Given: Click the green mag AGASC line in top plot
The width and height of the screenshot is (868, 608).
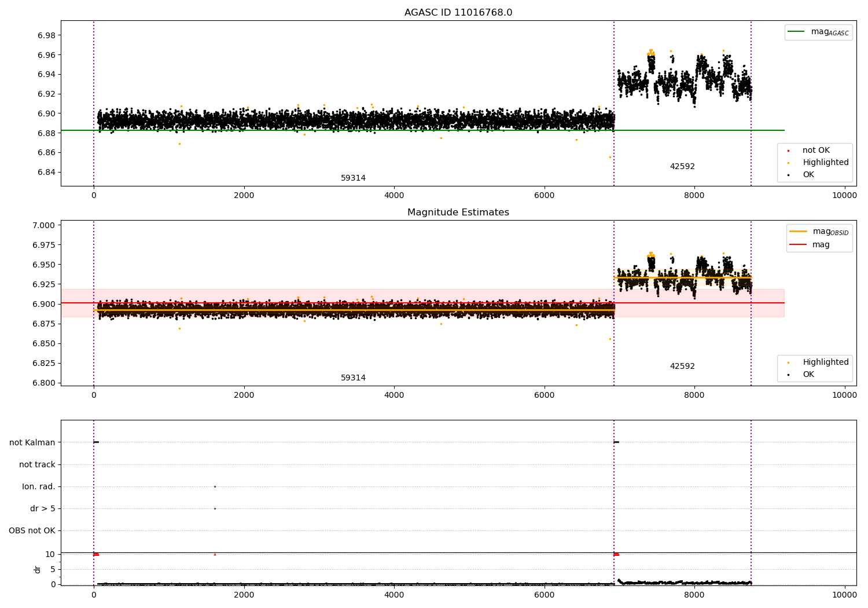Looking at the screenshot, I should click(x=422, y=131).
